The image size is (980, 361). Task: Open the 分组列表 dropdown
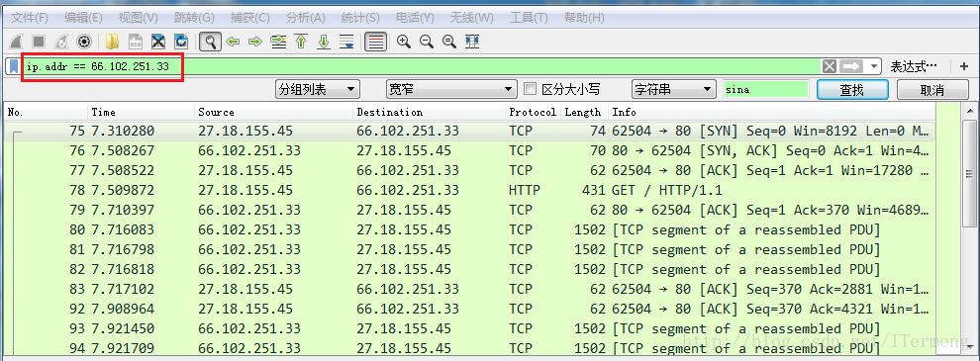318,89
